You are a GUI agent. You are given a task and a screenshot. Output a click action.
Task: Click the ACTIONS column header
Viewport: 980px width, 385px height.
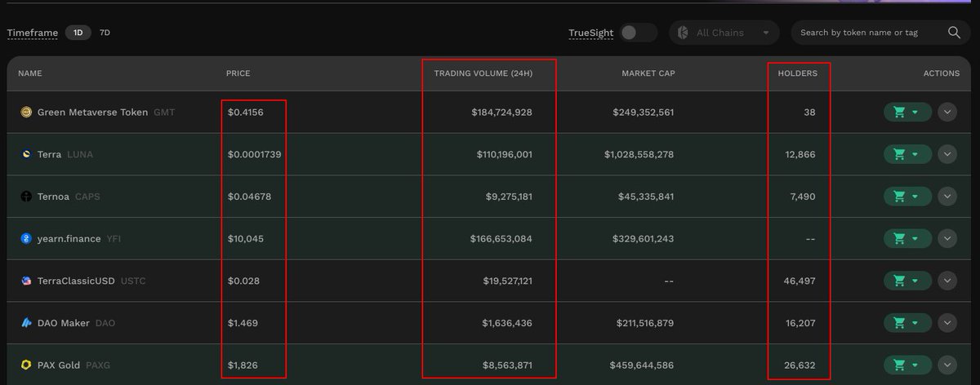click(942, 73)
